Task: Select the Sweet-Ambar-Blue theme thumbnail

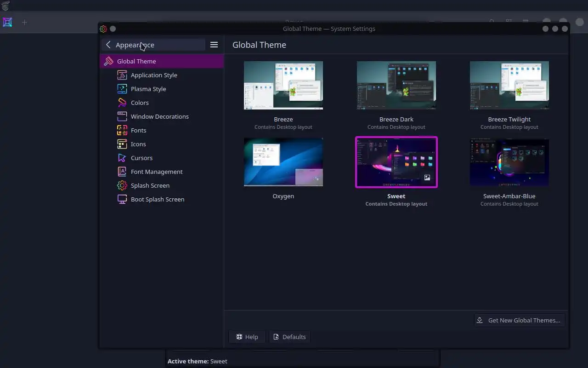Action: [x=509, y=162]
